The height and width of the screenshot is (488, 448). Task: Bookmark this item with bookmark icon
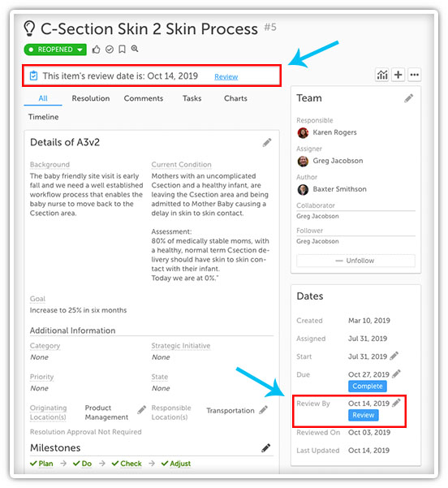(123, 50)
